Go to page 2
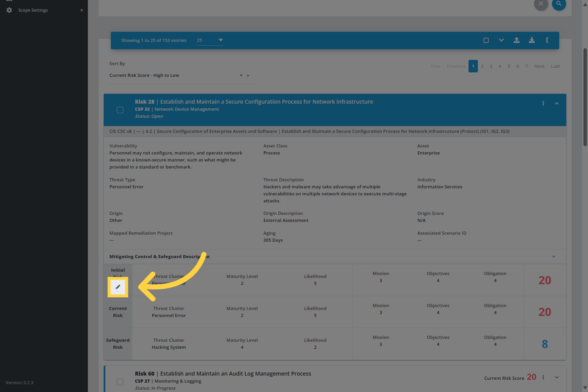 click(482, 66)
